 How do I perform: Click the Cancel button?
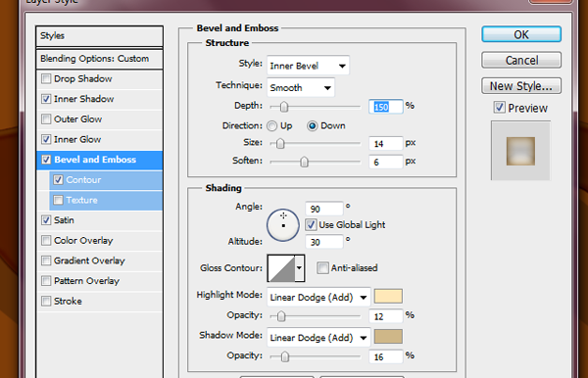[521, 60]
